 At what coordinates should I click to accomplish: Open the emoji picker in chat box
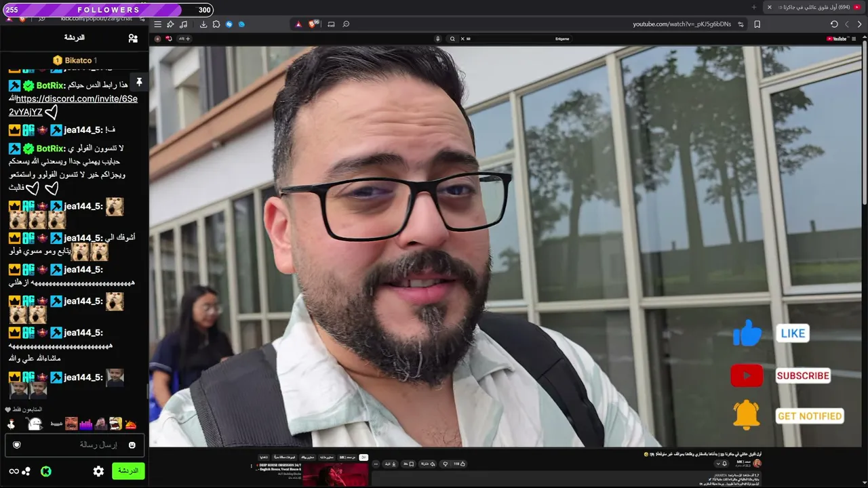pyautogui.click(x=132, y=445)
